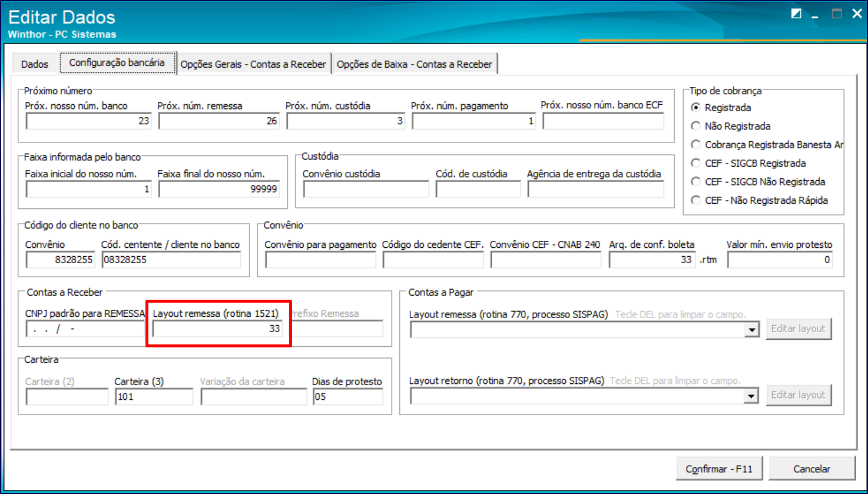Image resolution: width=868 pixels, height=494 pixels.
Task: Close the Editar Dados window
Action: pyautogui.click(x=857, y=14)
